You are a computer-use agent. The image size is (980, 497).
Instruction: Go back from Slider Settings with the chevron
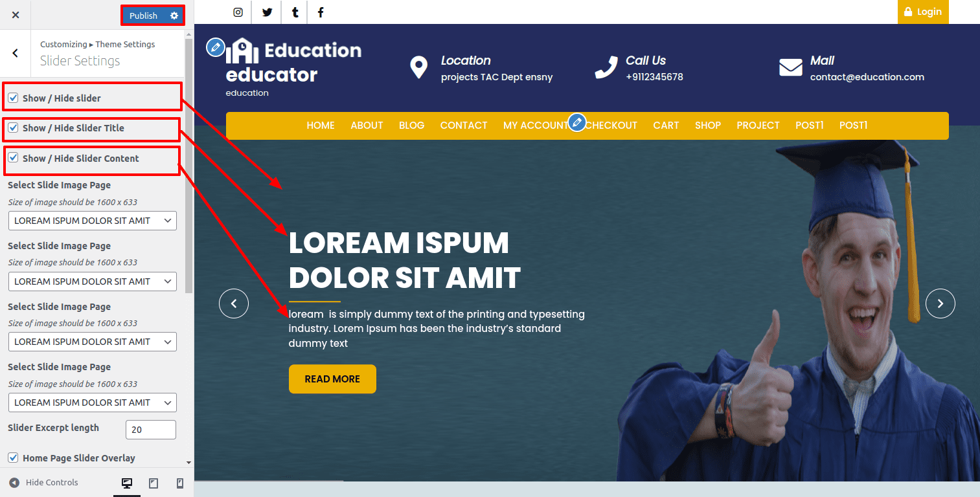point(16,53)
